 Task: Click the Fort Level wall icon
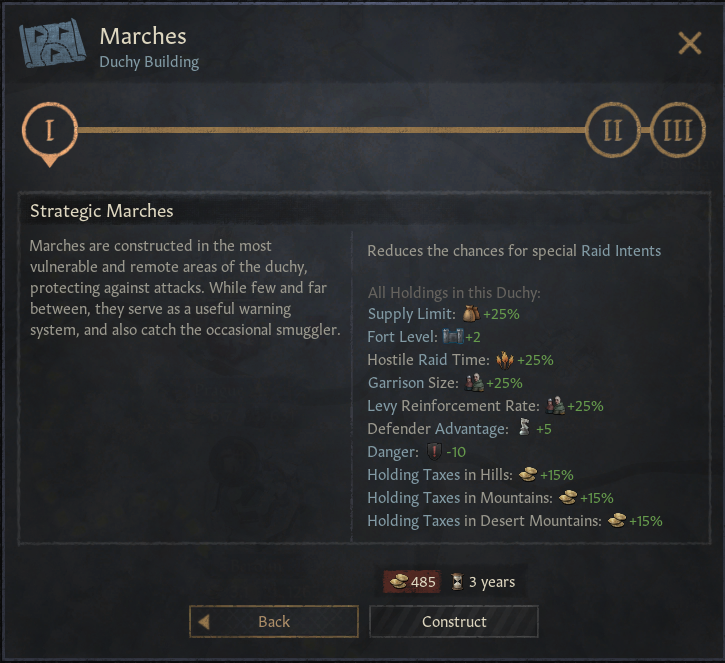coord(453,337)
